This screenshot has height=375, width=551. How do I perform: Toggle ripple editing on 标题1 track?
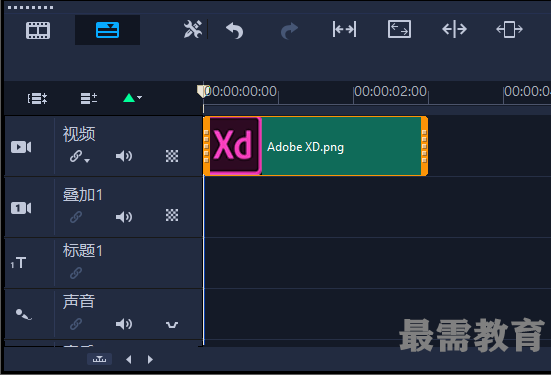click(x=76, y=273)
